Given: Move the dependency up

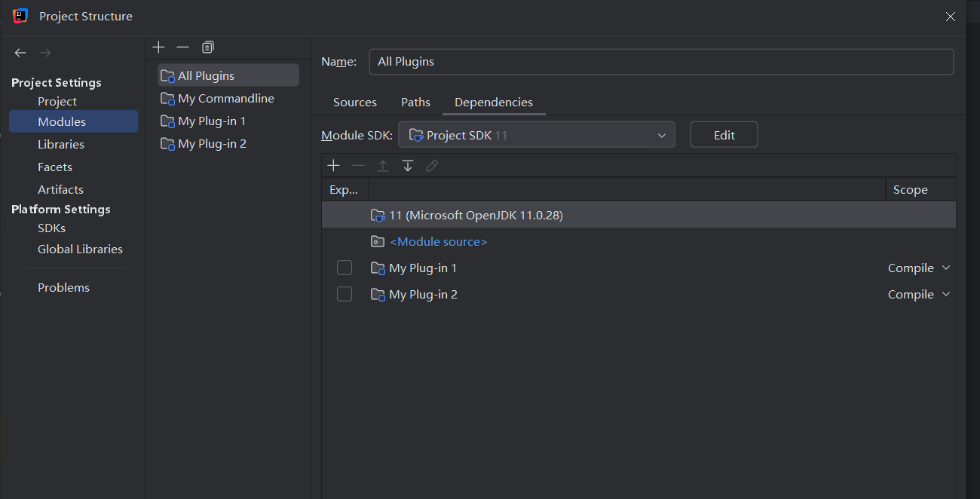Looking at the screenshot, I should 383,166.
